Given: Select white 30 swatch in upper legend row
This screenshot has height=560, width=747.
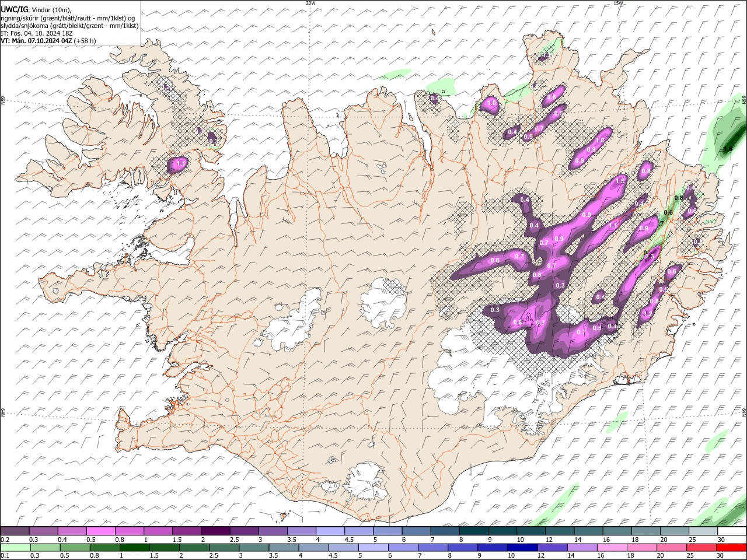Looking at the screenshot, I should tap(732, 531).
